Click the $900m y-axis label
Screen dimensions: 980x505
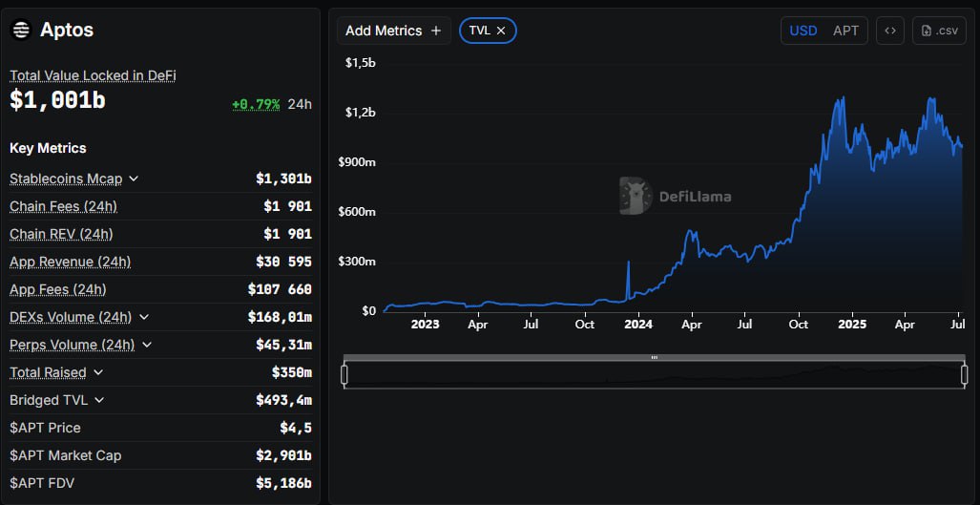(x=357, y=162)
